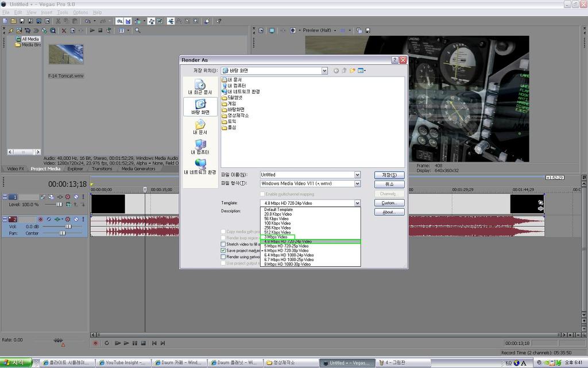The image size is (588, 368).
Task: Choose 8 Mbps HD 1080-30p Video template
Action: coord(288,264)
